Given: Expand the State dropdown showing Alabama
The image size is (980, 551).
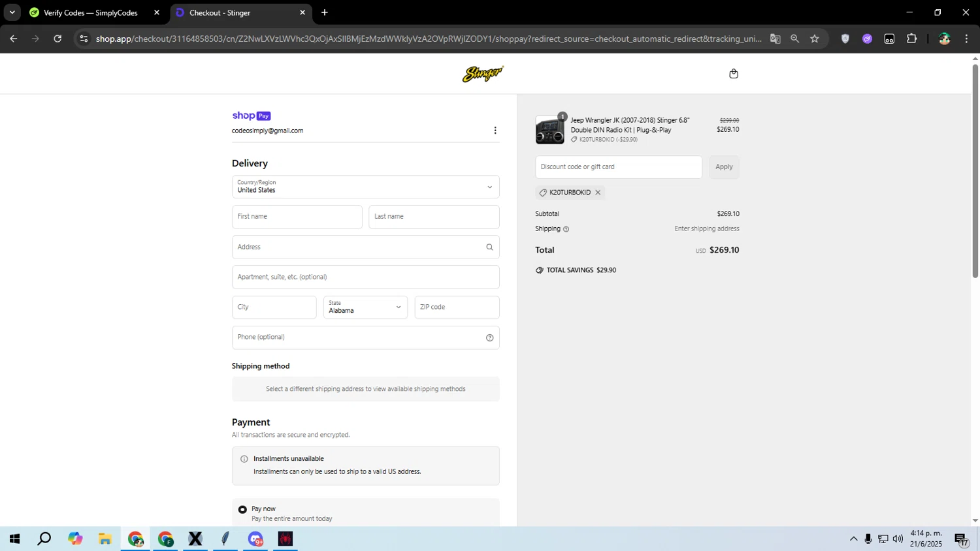Looking at the screenshot, I should pos(366,307).
